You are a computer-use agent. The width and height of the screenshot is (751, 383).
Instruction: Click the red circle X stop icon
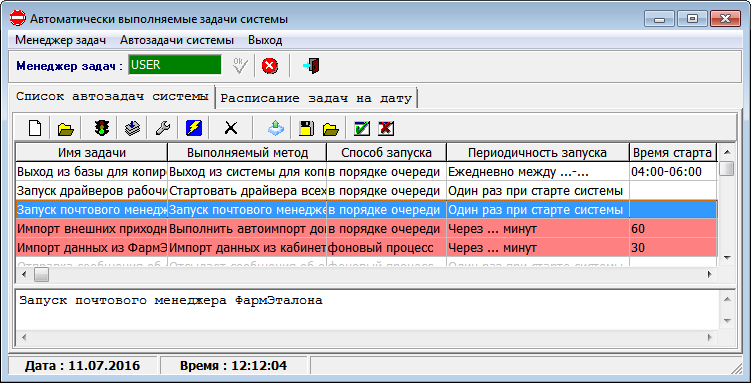pyautogui.click(x=270, y=66)
